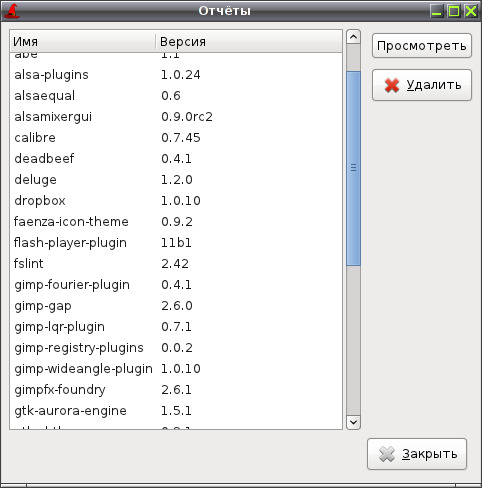The width and height of the screenshot is (482, 488).
Task: Close the Отчёты window via titlebar X
Action: click(x=471, y=11)
